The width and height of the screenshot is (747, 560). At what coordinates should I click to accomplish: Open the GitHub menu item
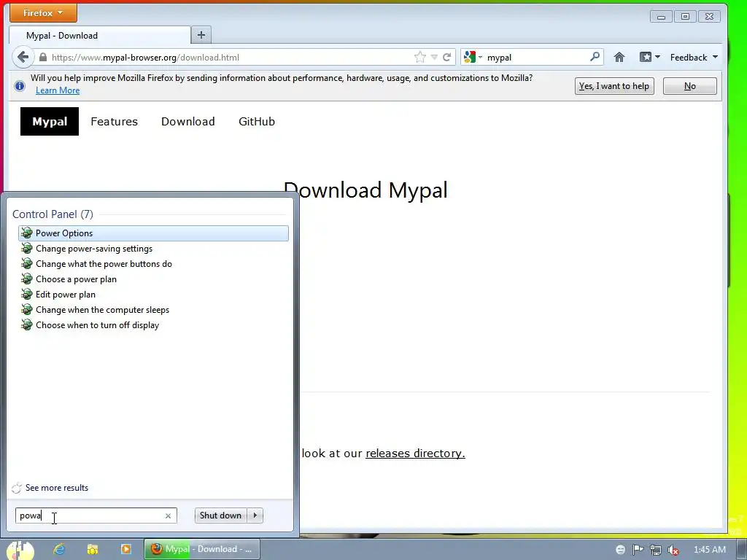257,122
